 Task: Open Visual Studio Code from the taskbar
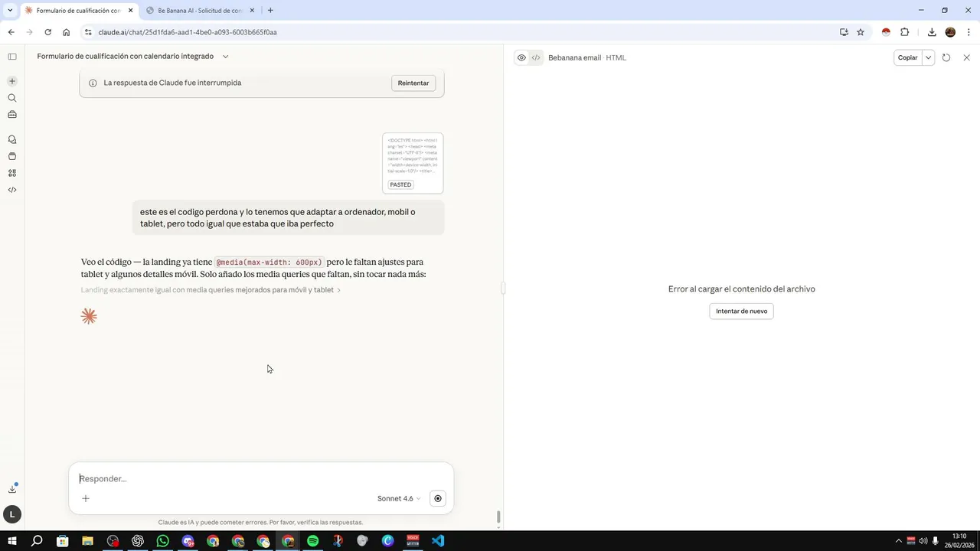438,541
